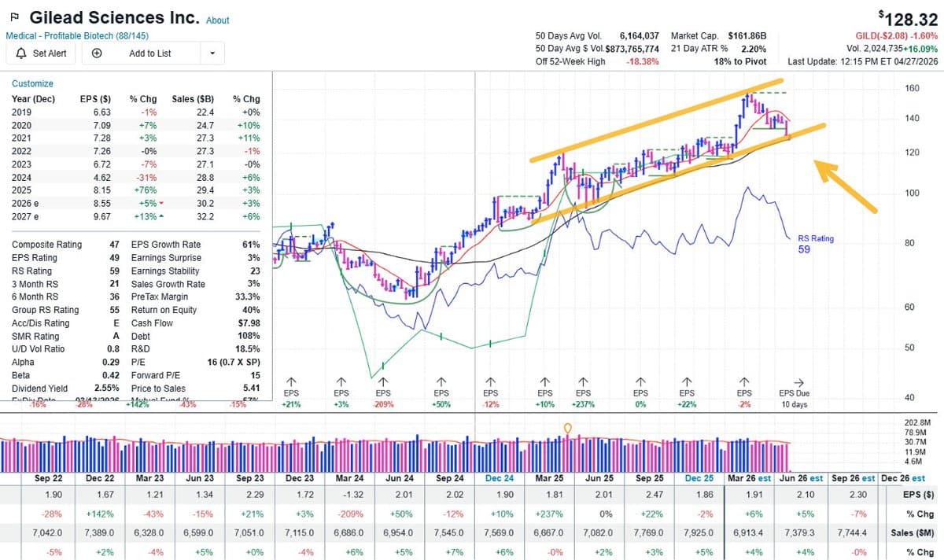Click the Jun 26 est quarter column header
Screen dimensions: 944x560
(x=801, y=478)
